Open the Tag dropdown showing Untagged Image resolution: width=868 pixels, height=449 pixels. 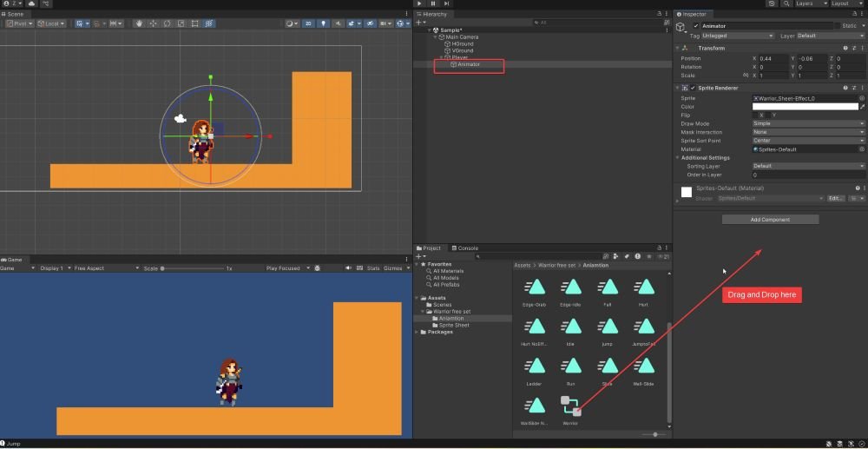pyautogui.click(x=738, y=36)
